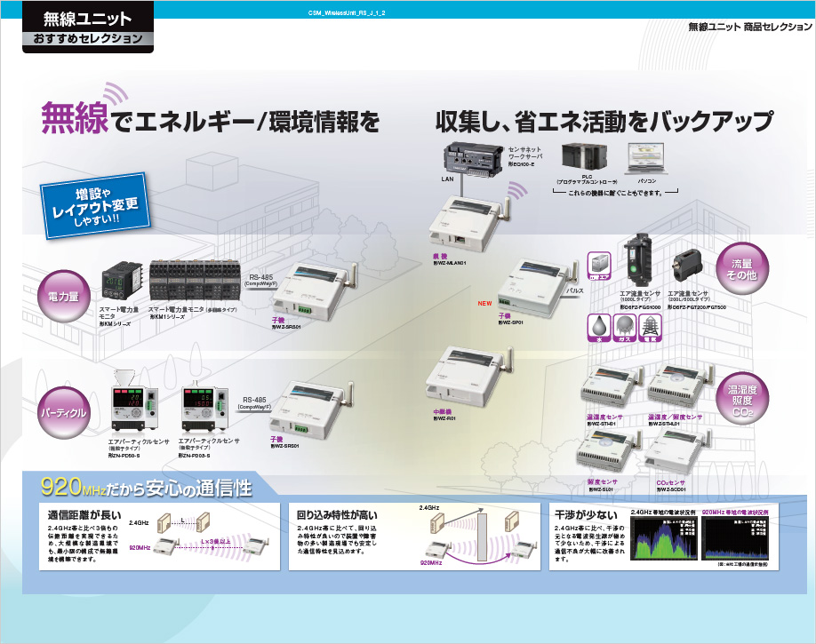Screen dimensions: 816x644
Task: Click the 子機 WZ-SP01 label
Action: (510, 319)
